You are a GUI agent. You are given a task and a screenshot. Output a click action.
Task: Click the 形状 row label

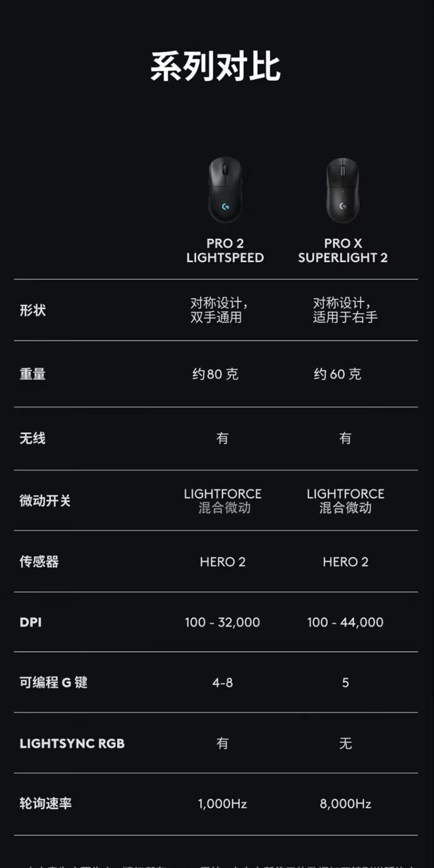(x=33, y=310)
